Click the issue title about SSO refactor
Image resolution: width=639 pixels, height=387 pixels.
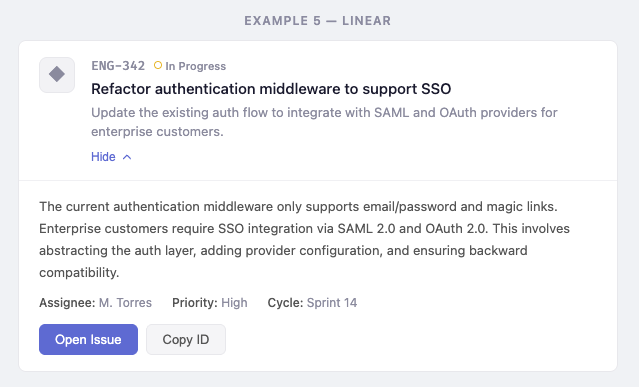(271, 89)
